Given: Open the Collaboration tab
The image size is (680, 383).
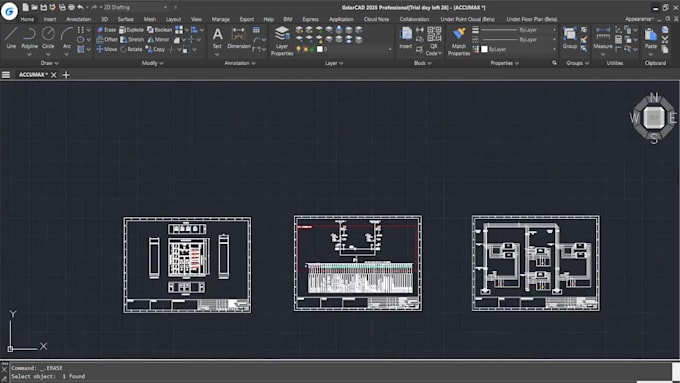Looking at the screenshot, I should (414, 19).
